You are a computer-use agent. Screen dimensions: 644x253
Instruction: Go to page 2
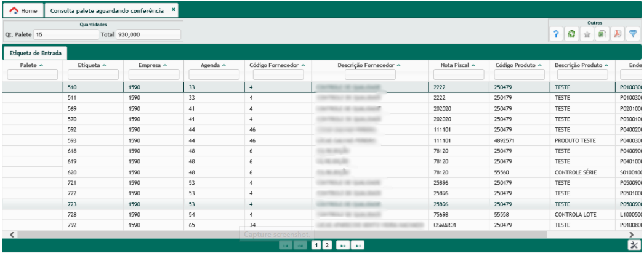pos(326,245)
